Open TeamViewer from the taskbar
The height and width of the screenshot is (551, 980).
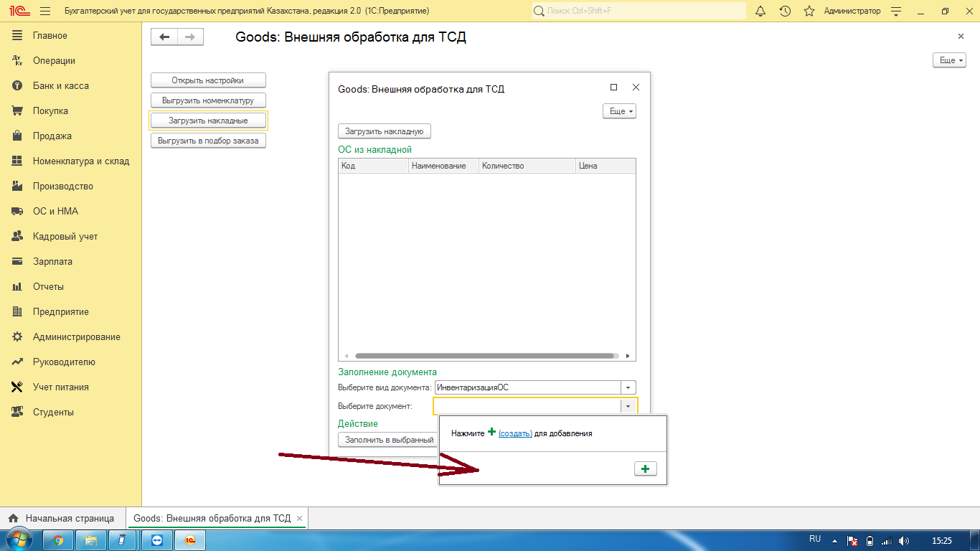[x=157, y=540]
